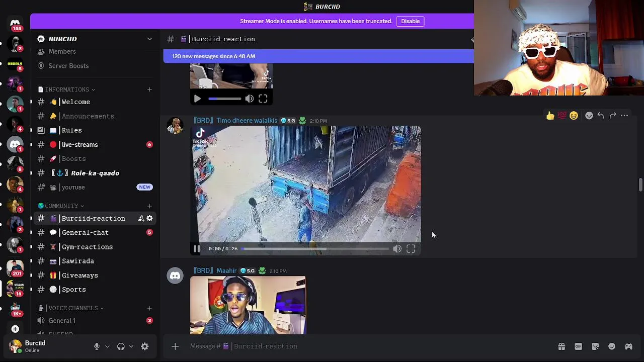Viewport: 644px width, 362px height.
Task: Open Server Boosts
Action: 68,66
